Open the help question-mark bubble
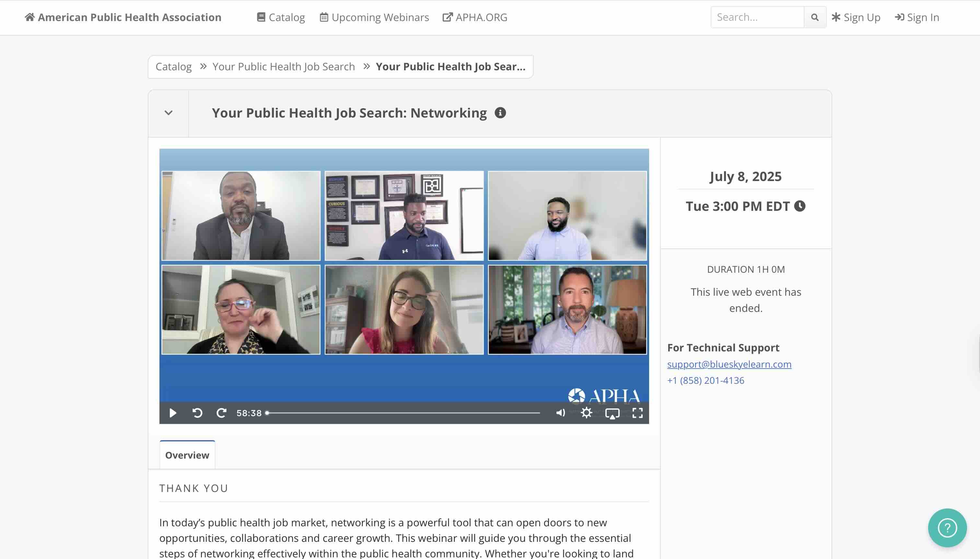Image resolution: width=980 pixels, height=559 pixels. pos(947,528)
